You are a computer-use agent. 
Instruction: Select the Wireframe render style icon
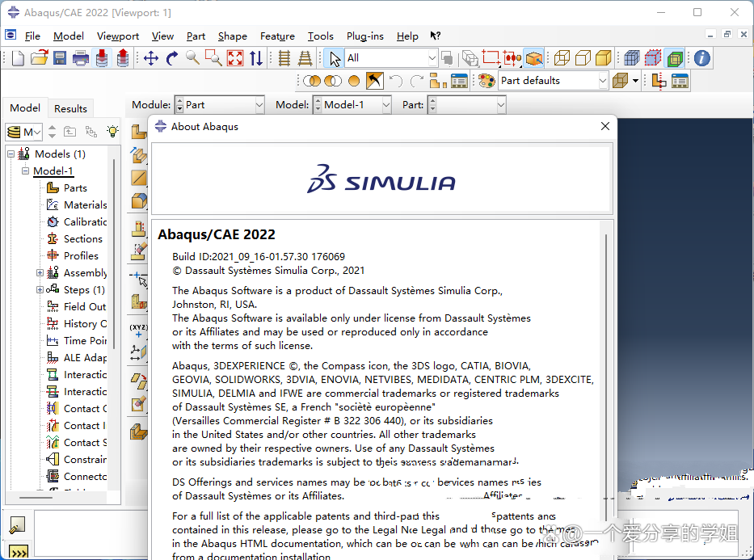click(562, 59)
